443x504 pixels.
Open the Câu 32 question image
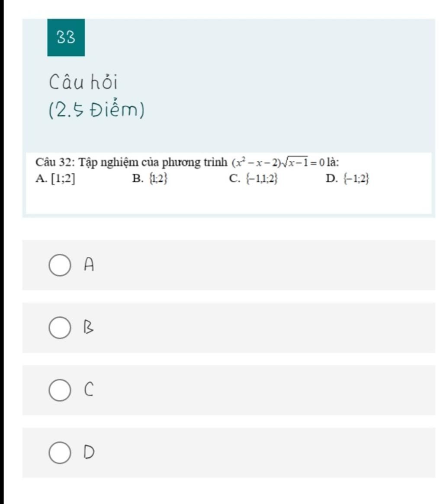228,183
